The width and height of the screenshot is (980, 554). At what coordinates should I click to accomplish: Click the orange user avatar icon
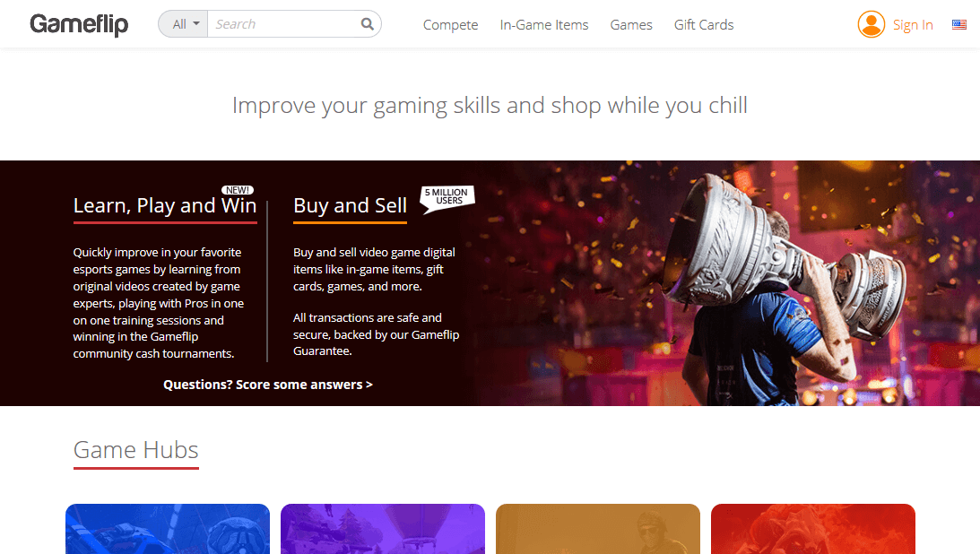click(x=871, y=24)
